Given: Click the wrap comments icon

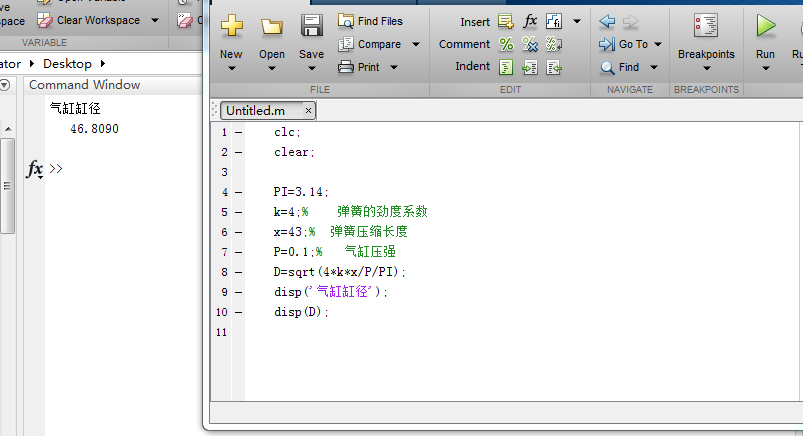Looking at the screenshot, I should pyautogui.click(x=554, y=45).
